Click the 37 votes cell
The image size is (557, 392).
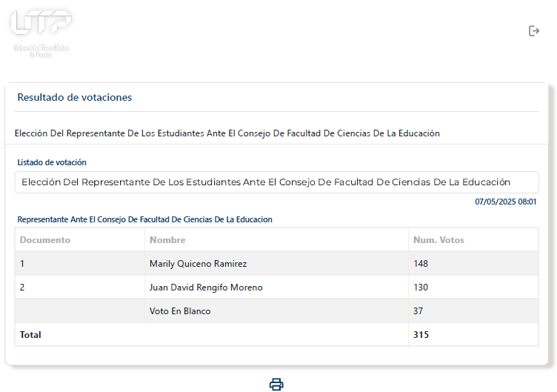[418, 311]
